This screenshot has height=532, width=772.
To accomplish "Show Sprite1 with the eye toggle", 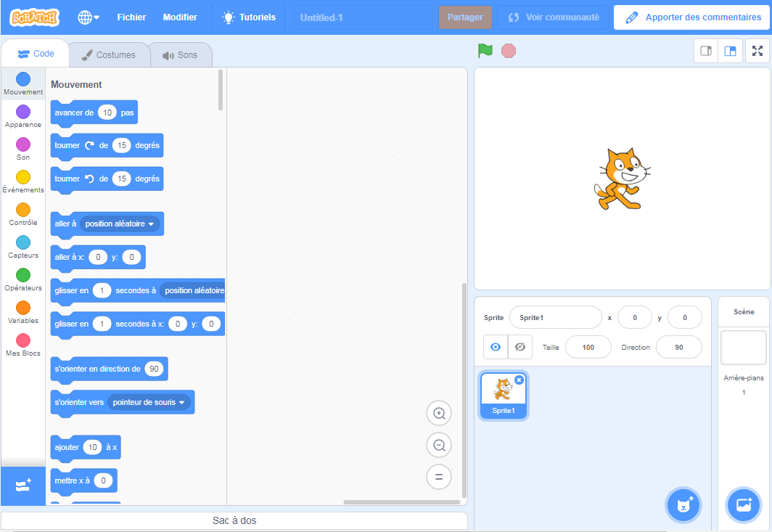I will [x=495, y=347].
